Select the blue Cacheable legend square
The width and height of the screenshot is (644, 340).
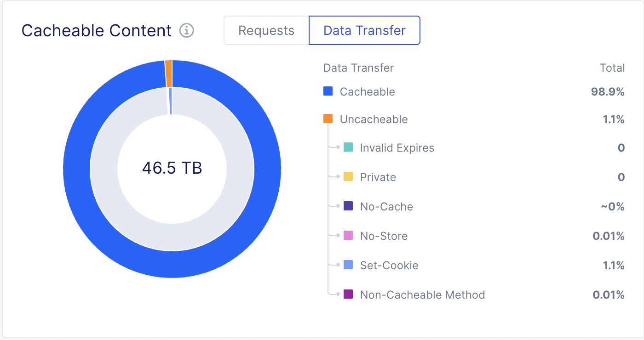point(328,91)
